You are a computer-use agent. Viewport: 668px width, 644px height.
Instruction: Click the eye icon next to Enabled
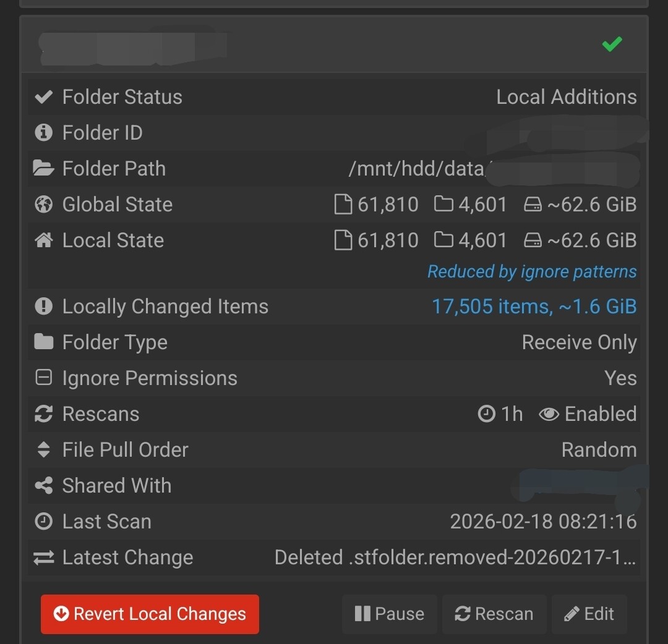pos(549,414)
